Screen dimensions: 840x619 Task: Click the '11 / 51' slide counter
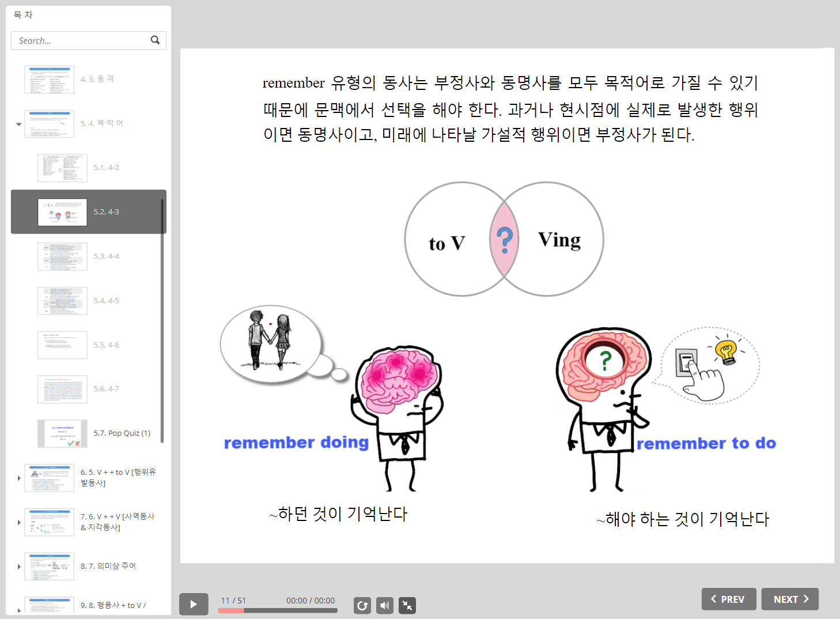point(233,601)
